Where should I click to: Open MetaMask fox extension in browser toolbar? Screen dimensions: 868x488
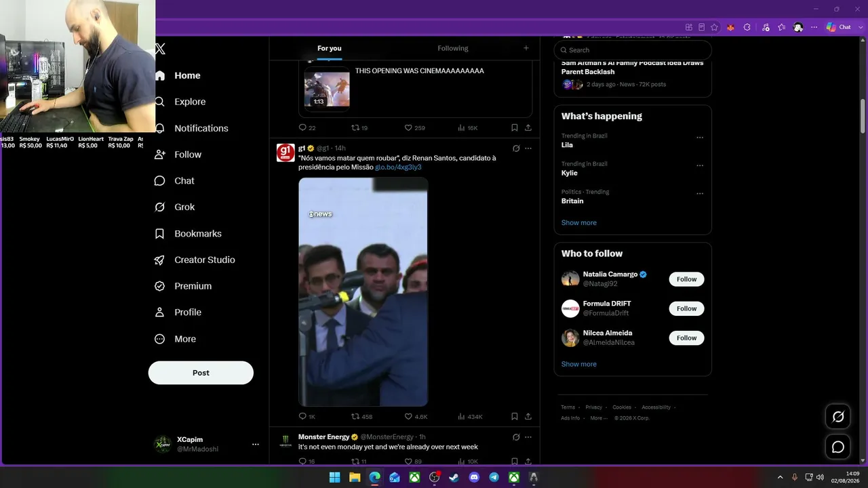click(x=730, y=27)
